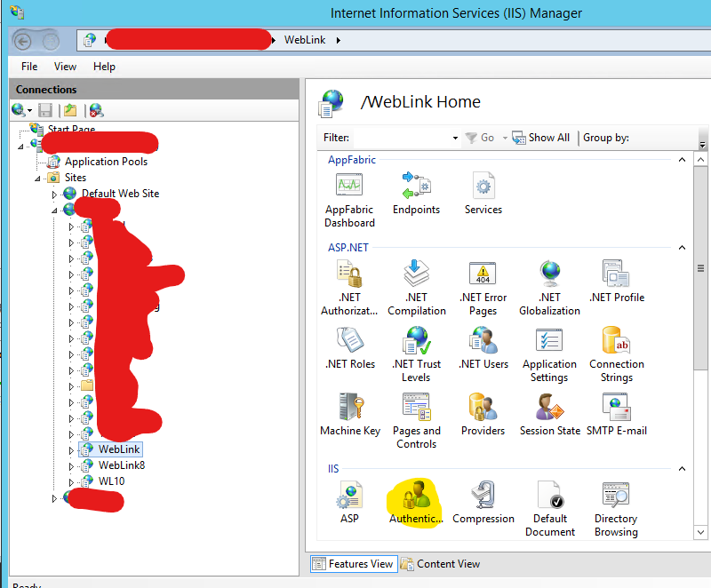The height and width of the screenshot is (588, 711).
Task: Collapse the ASP.NET group
Action: (x=682, y=247)
